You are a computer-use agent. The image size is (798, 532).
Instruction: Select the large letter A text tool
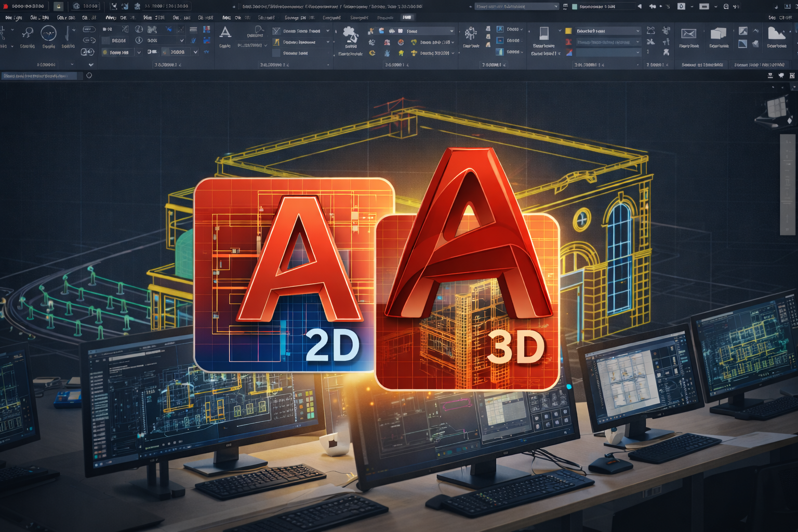click(225, 33)
